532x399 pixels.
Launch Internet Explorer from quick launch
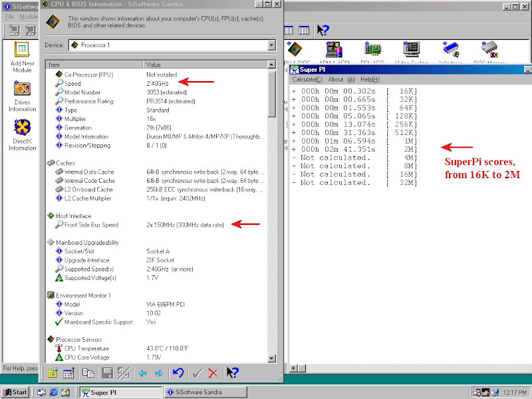53,392
